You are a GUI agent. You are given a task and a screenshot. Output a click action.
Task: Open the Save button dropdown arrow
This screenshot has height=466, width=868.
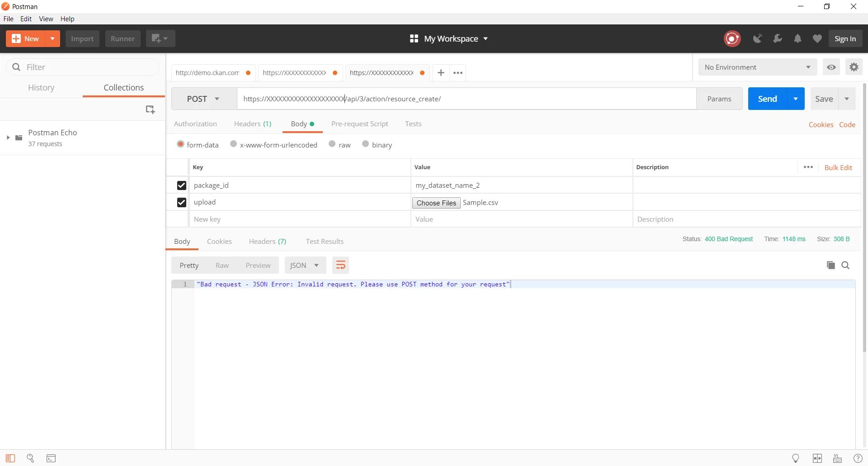point(847,99)
